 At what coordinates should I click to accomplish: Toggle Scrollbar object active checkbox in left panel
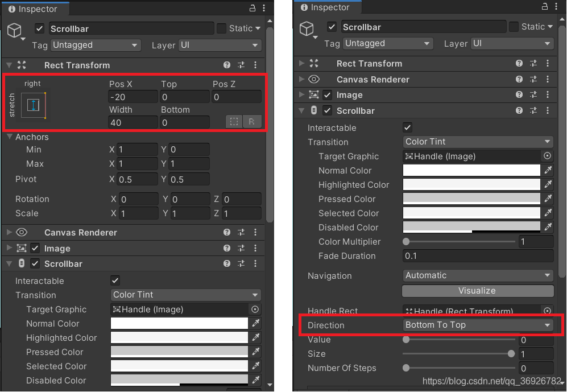(x=39, y=28)
